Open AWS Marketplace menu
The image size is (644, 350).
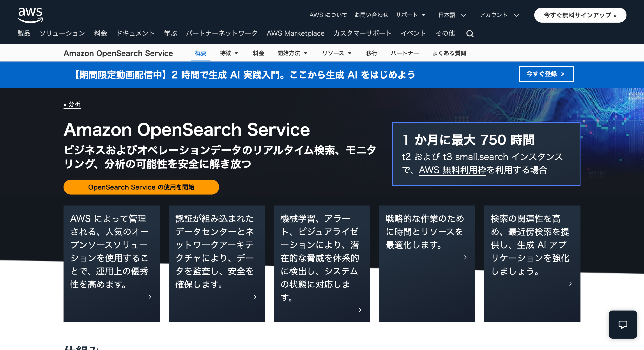(x=295, y=33)
